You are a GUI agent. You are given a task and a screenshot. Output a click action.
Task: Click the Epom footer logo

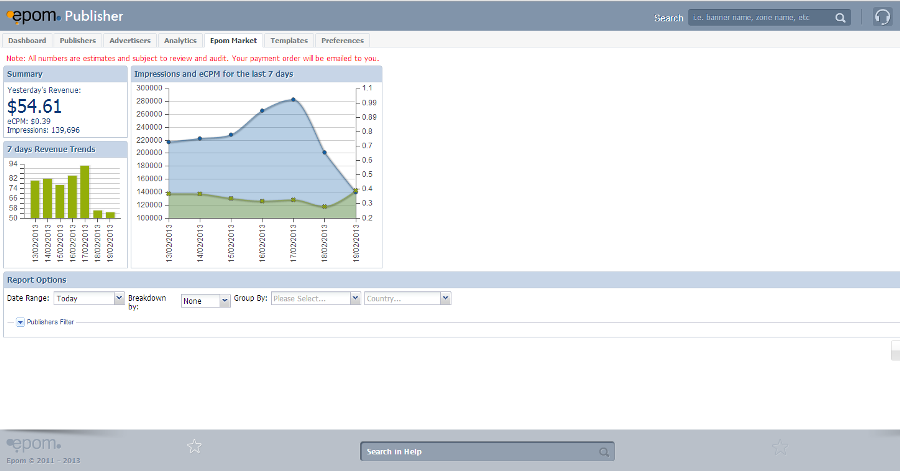point(35,443)
